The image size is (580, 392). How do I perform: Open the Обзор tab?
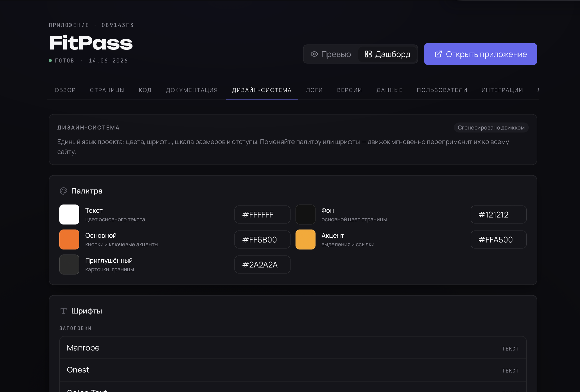pyautogui.click(x=65, y=90)
